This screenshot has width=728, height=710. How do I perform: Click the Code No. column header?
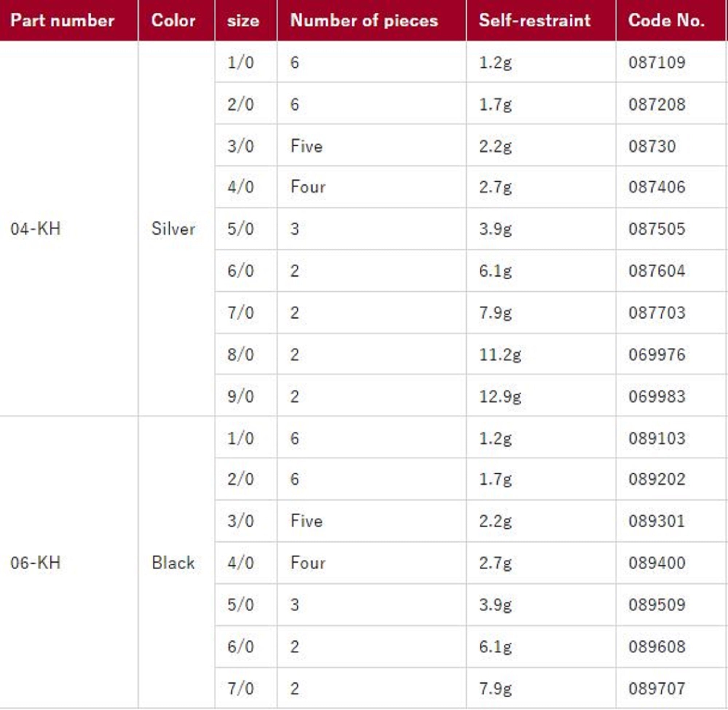(x=666, y=20)
